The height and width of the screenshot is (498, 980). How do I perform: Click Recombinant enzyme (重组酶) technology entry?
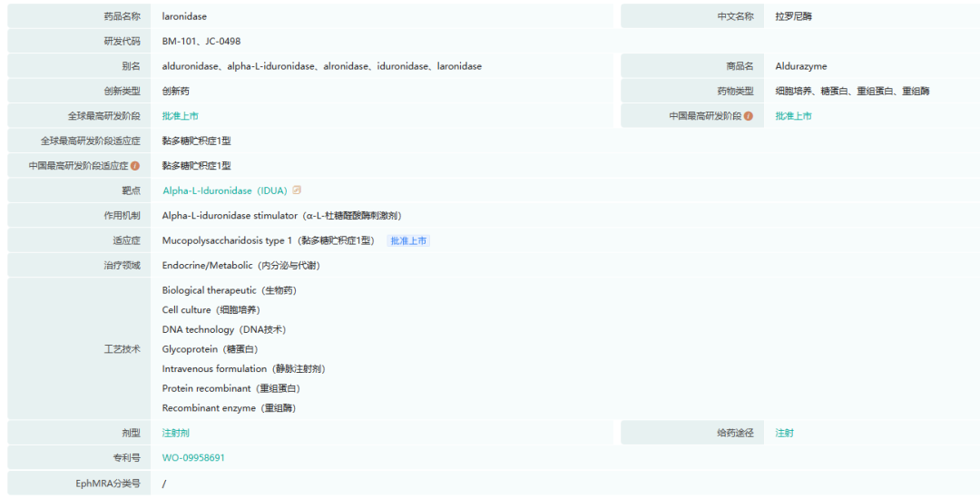click(229, 408)
